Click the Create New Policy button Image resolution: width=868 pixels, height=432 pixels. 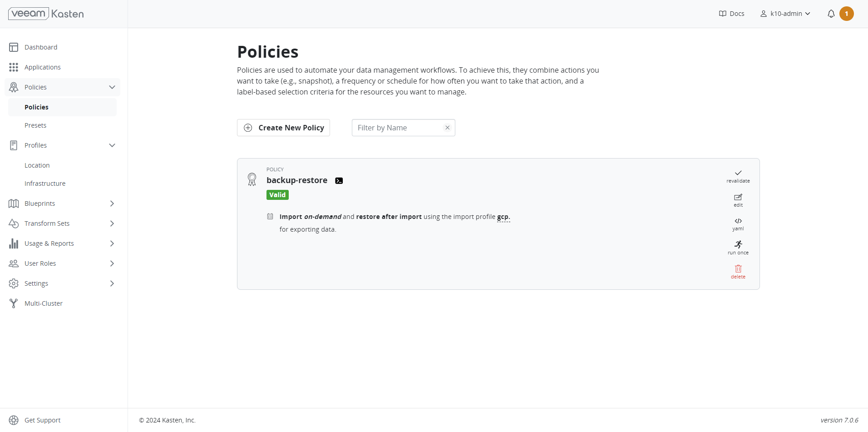click(283, 128)
